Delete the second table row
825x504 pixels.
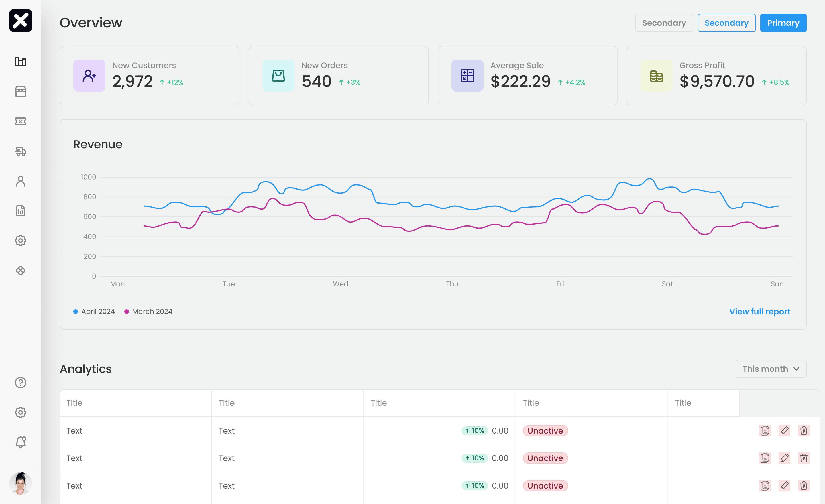[x=804, y=458]
